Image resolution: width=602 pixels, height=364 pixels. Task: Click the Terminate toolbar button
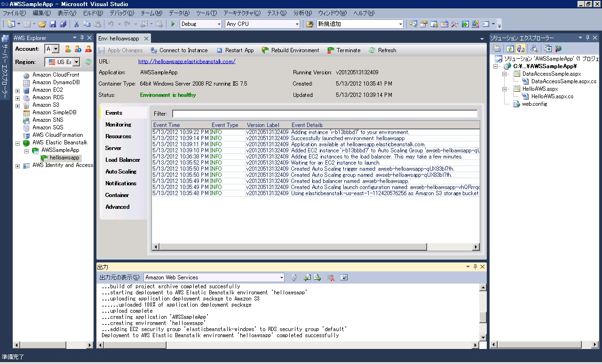coord(344,50)
